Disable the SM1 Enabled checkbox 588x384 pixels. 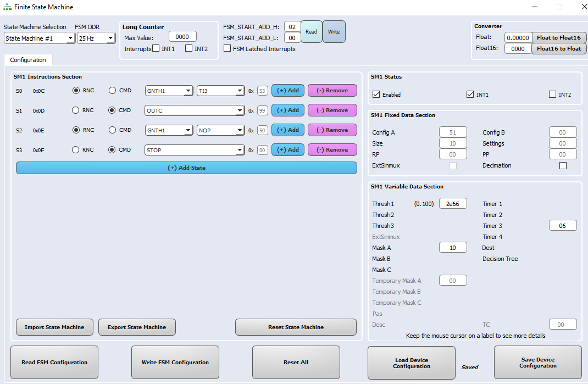click(376, 94)
